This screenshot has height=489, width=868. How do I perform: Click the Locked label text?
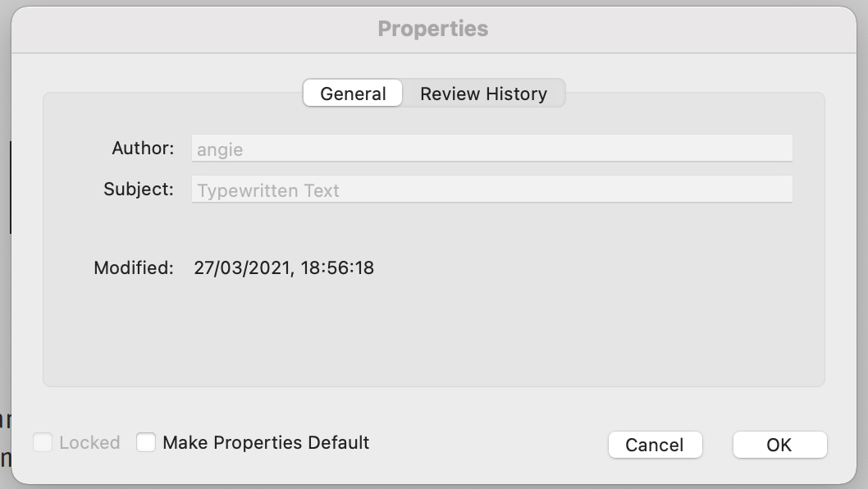[89, 442]
